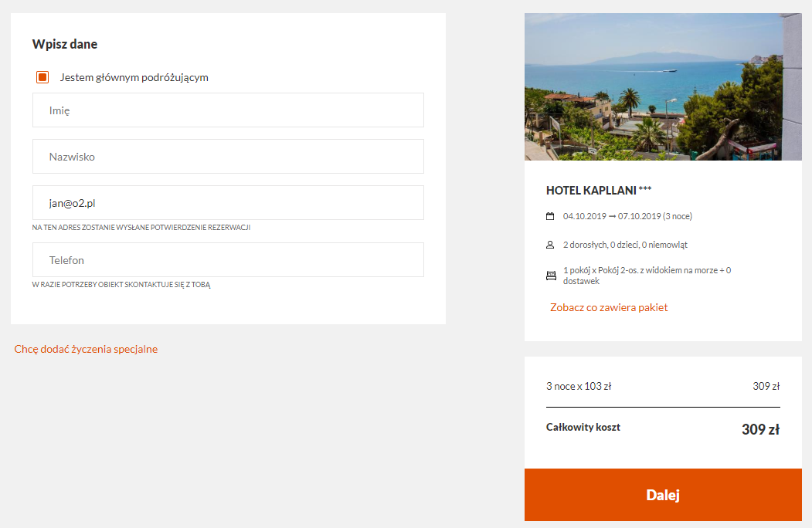Toggle the 'Jestem głównym podróżującym' checkbox
This screenshot has width=812, height=528.
click(x=42, y=77)
